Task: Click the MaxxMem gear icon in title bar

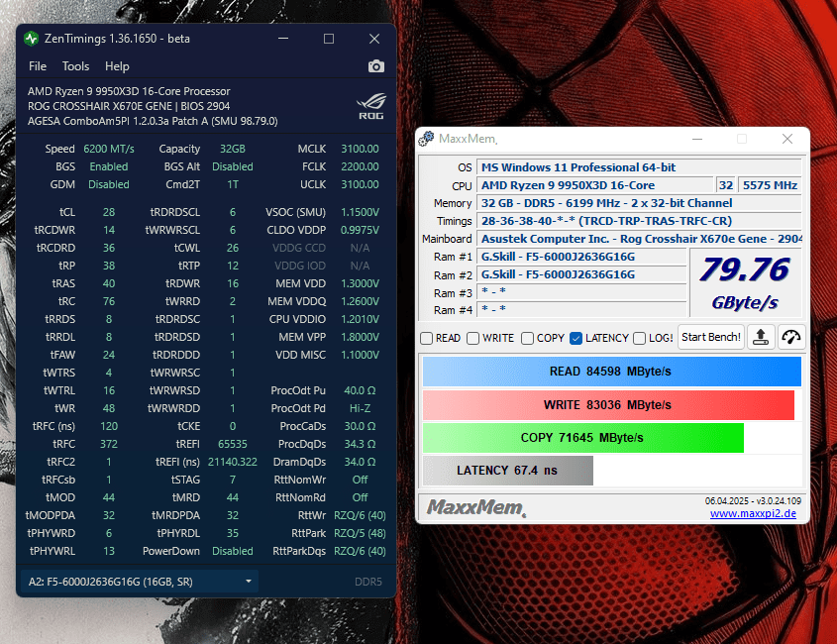Action: click(x=426, y=139)
